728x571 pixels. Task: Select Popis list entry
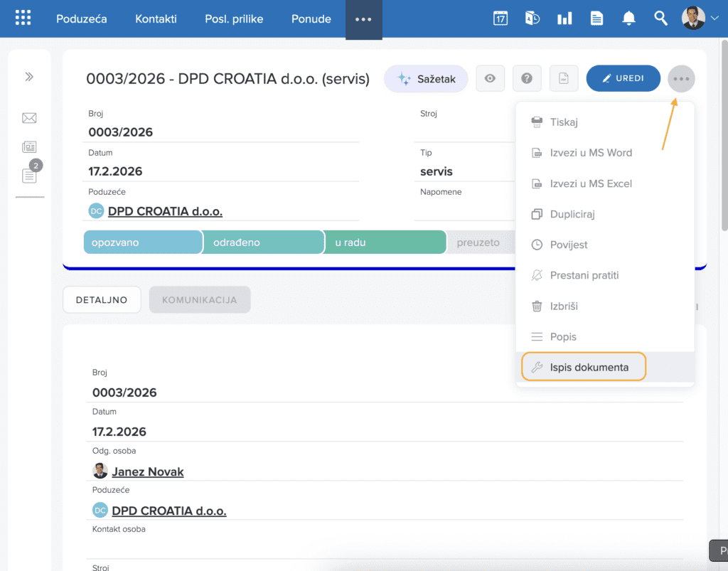(x=605, y=336)
